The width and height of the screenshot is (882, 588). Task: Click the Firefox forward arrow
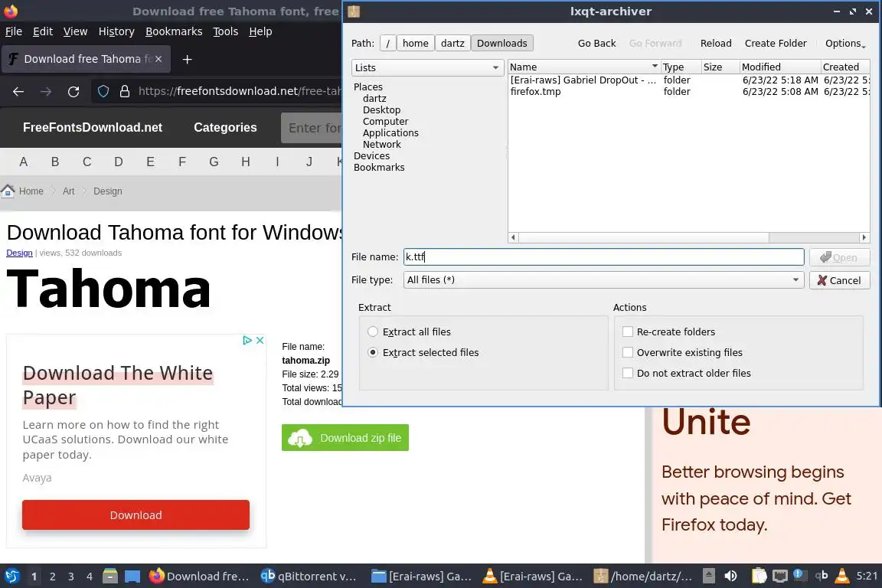click(46, 91)
